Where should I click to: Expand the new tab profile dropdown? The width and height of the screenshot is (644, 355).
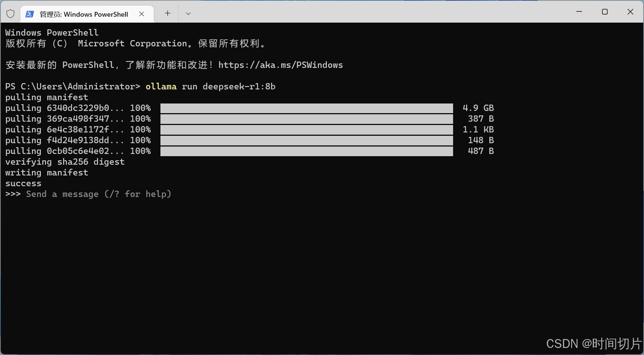188,14
